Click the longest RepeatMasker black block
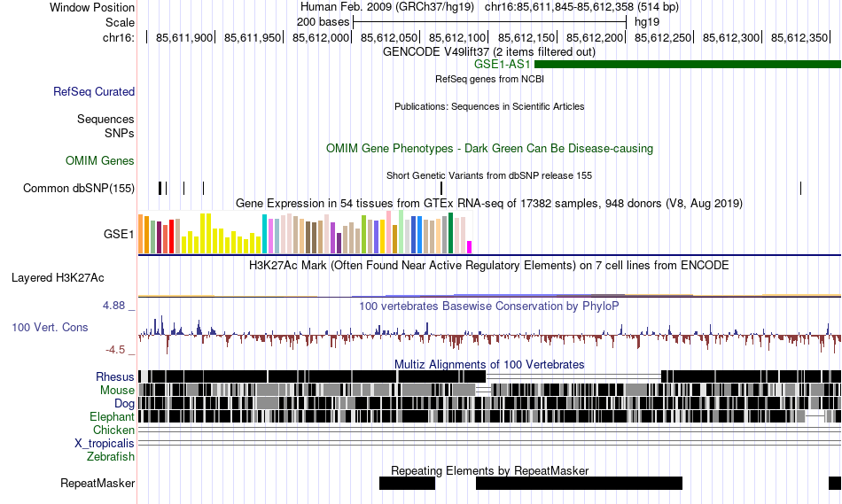The image size is (842, 504). [579, 483]
